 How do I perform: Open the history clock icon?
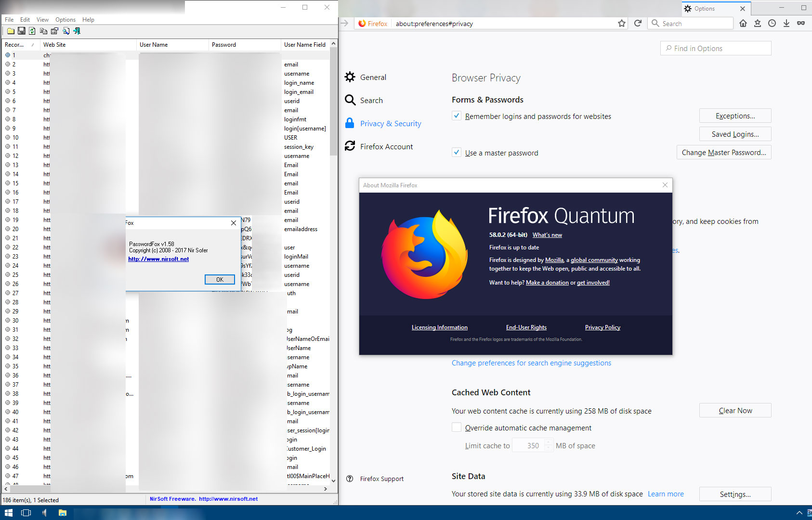pyautogui.click(x=772, y=23)
